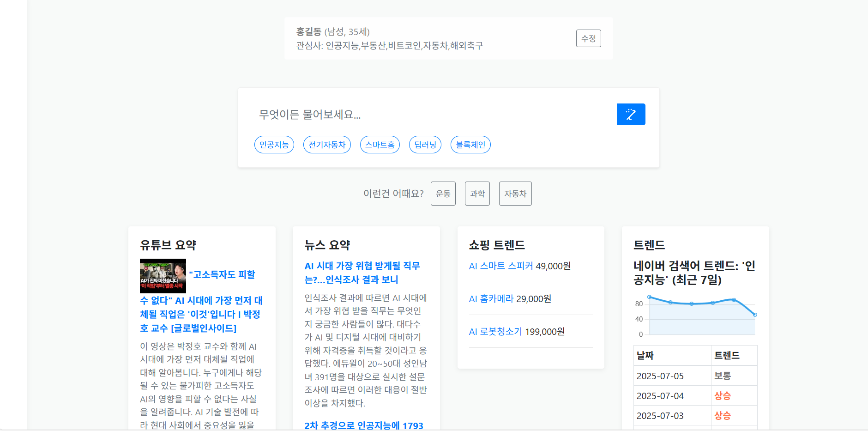Open the YouTube video thumbnail
The width and height of the screenshot is (868, 431).
click(163, 276)
